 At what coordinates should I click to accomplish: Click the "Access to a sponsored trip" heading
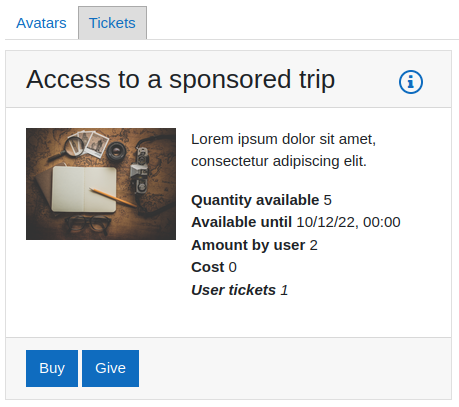(x=180, y=79)
